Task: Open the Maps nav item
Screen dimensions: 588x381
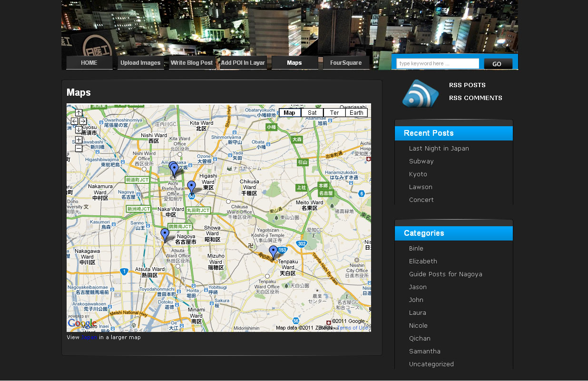Action: coord(294,63)
